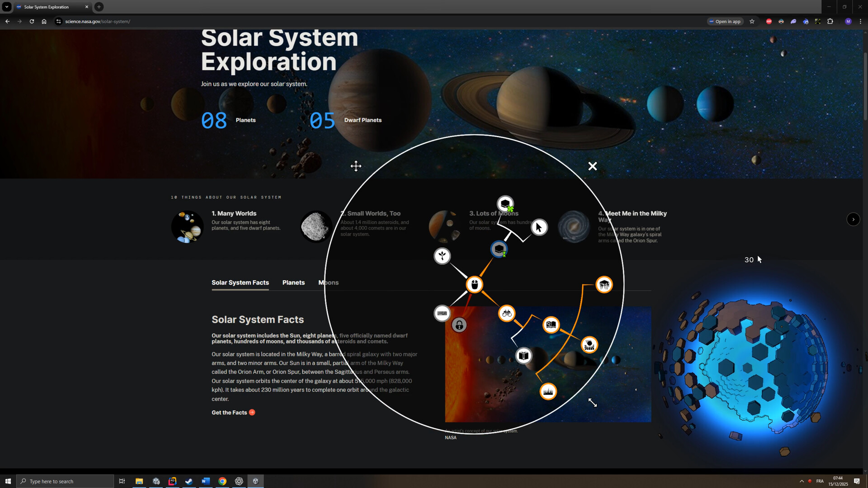Open the Chrome extensions puzzle-piece icon
Viewport: 868px width, 488px height.
tap(831, 21)
